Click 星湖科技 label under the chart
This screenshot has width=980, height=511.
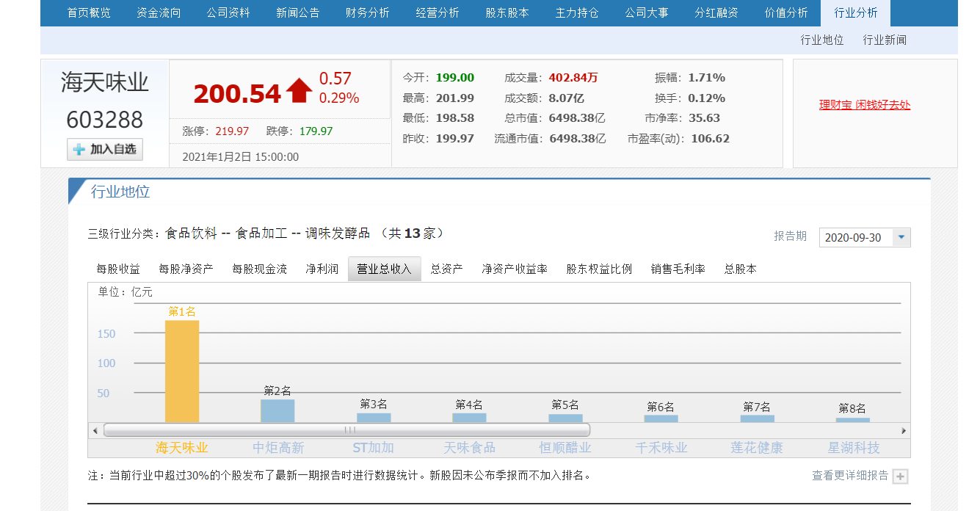point(854,448)
